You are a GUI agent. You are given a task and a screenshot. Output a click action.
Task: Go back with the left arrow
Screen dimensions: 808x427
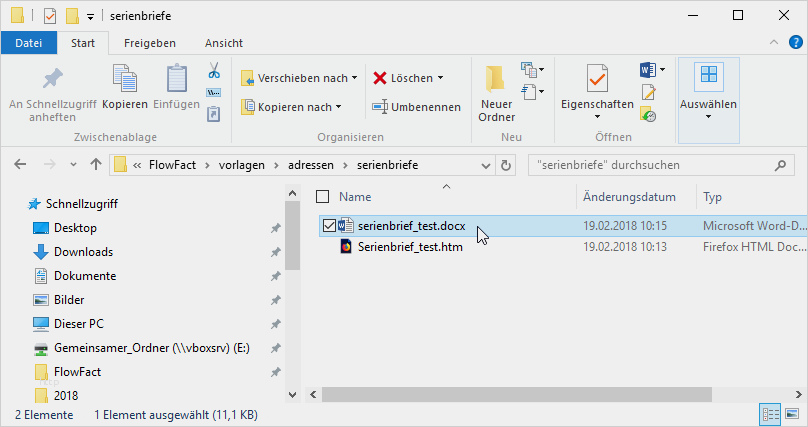click(20, 165)
